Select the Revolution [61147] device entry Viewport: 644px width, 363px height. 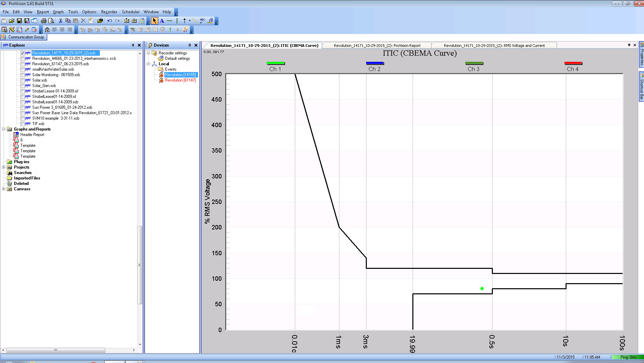(x=180, y=80)
